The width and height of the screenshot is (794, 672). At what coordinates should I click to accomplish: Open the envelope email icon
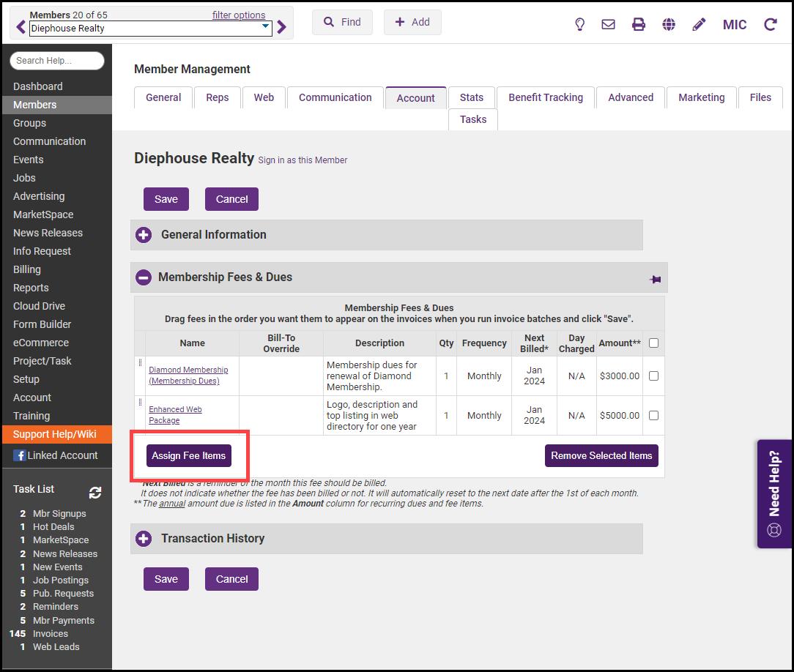click(x=608, y=24)
